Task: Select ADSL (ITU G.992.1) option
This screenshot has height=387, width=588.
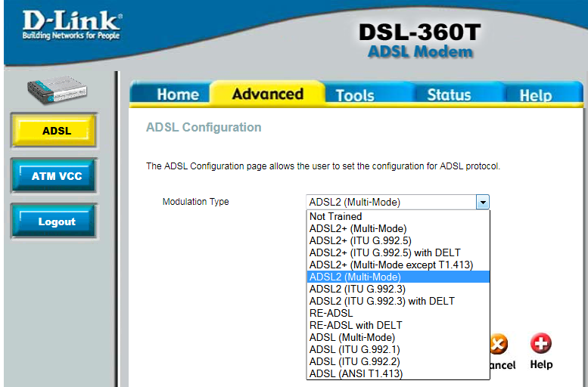Action: (398, 349)
